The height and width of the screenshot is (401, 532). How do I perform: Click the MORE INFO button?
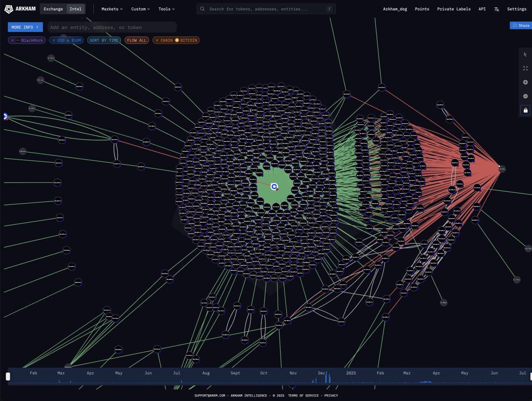[x=25, y=27]
